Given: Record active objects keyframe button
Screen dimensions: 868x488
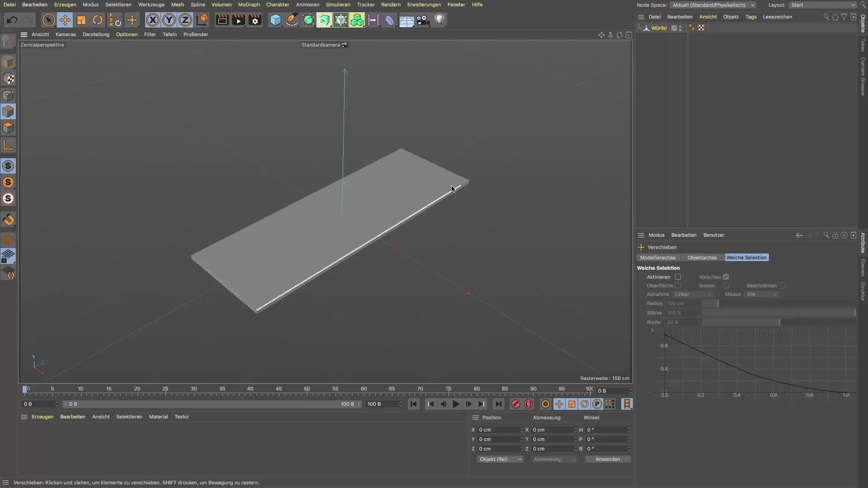Looking at the screenshot, I should click(515, 404).
